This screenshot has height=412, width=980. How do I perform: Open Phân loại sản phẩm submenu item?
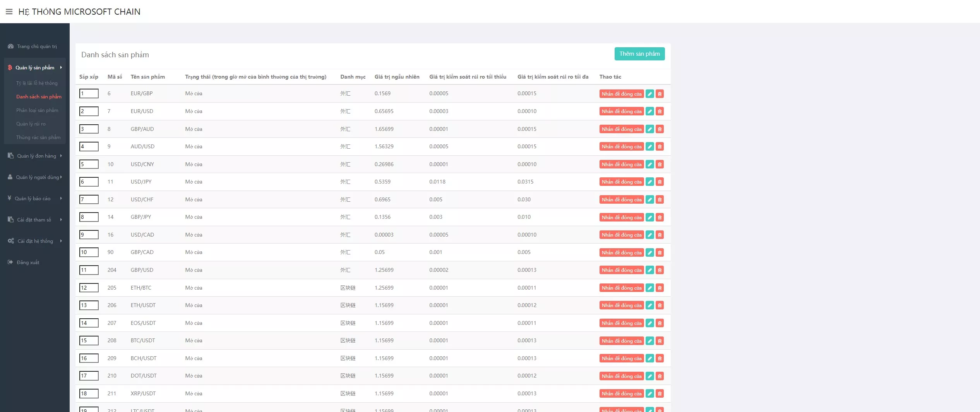pos(37,110)
